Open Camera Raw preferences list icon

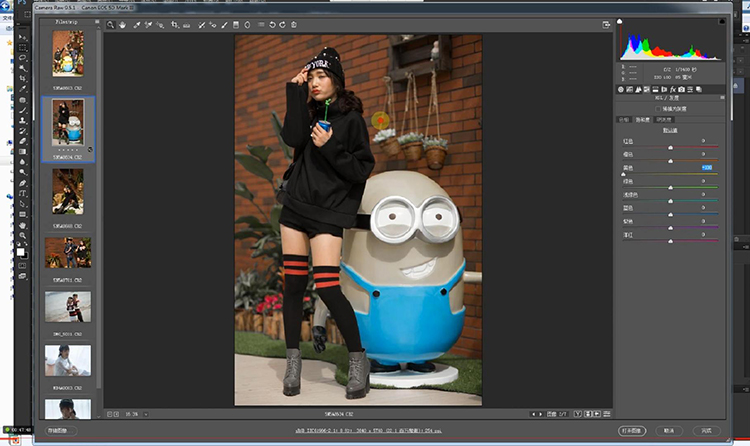tap(261, 25)
